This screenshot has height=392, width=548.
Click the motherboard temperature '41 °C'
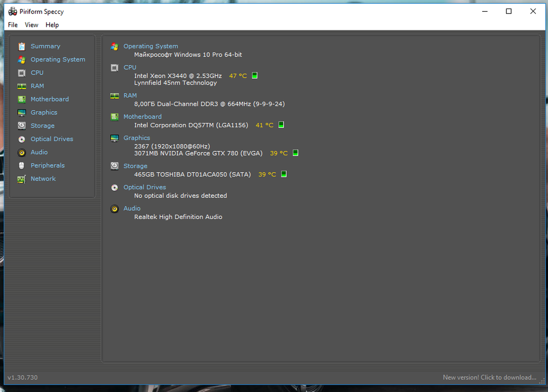tap(264, 125)
